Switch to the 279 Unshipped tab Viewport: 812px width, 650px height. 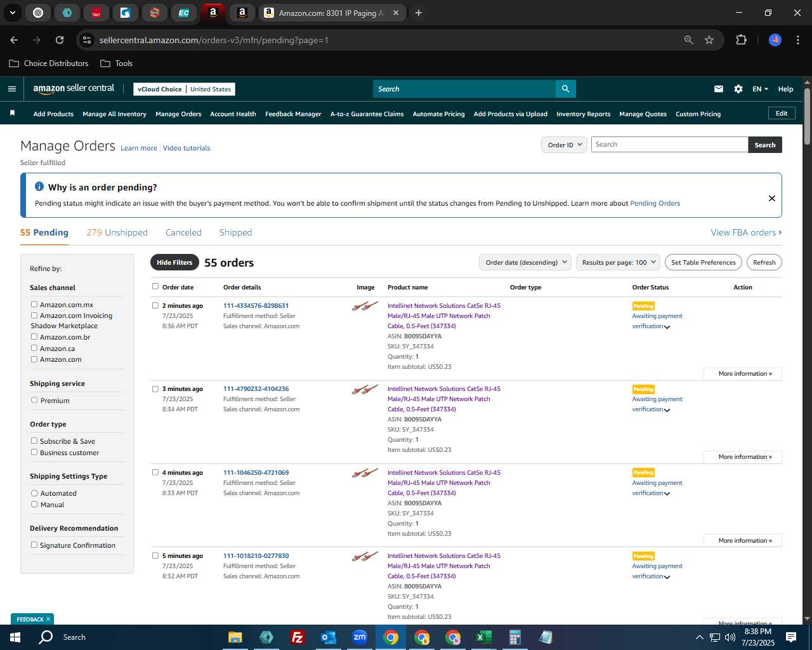click(x=117, y=232)
